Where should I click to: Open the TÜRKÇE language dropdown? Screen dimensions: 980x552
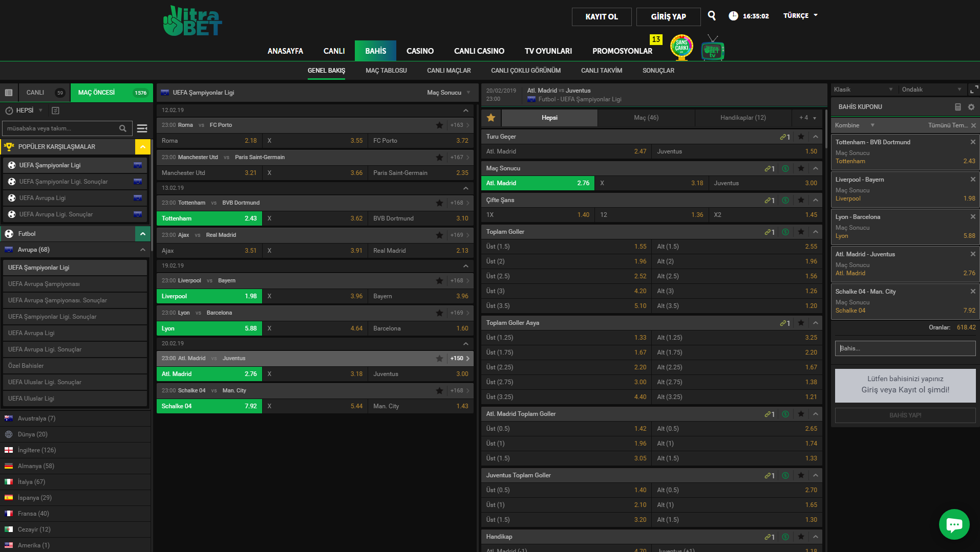(x=800, y=16)
